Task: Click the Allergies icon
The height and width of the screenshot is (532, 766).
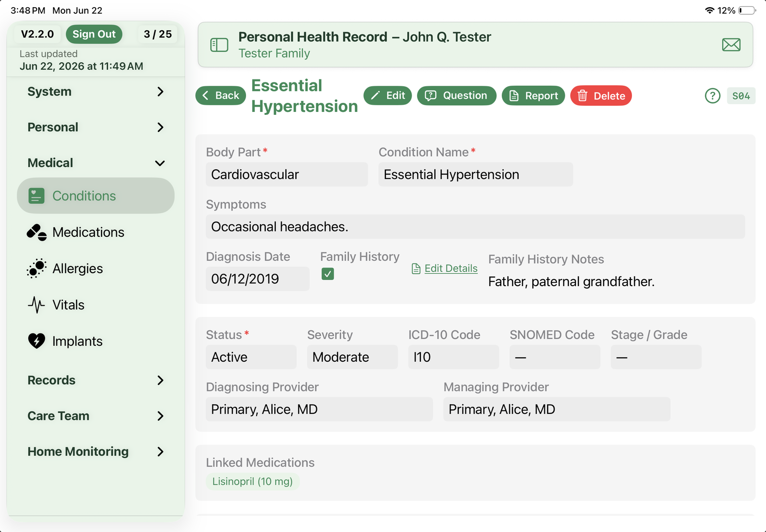Action: (x=36, y=268)
